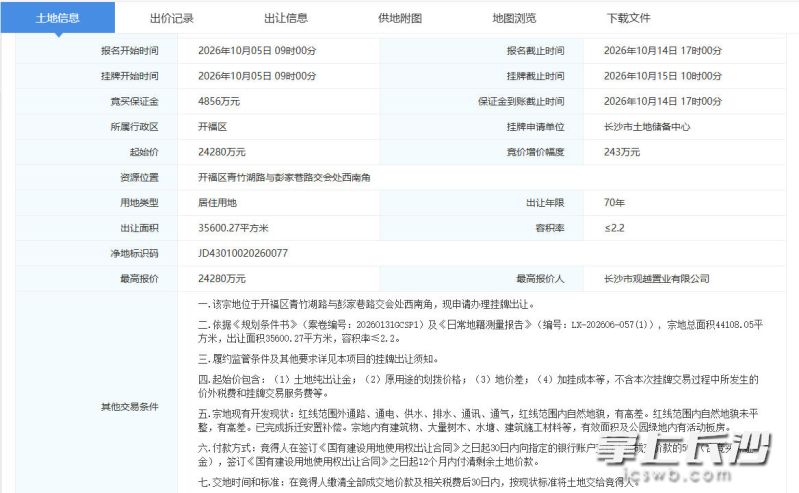Select the 起始价 value 24280万元
The width and height of the screenshot is (799, 493).
click(222, 152)
